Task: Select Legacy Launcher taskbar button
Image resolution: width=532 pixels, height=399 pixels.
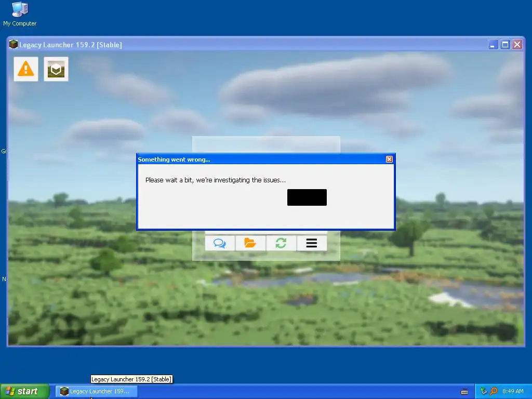Action: [x=96, y=391]
